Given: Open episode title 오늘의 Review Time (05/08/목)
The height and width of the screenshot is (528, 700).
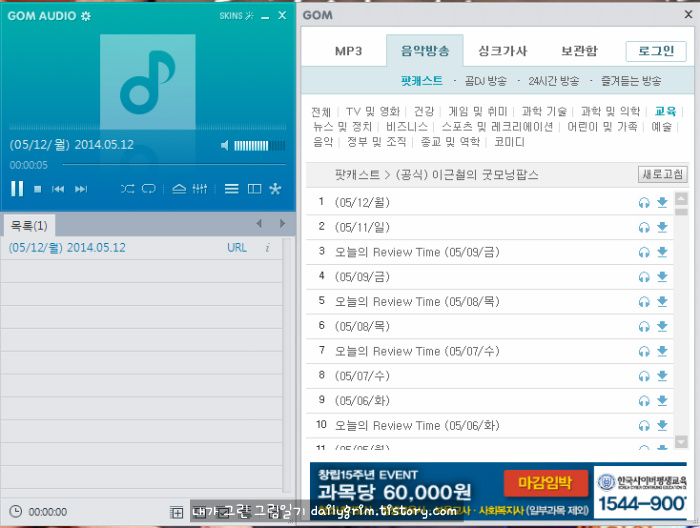Looking at the screenshot, I should pos(417,302).
